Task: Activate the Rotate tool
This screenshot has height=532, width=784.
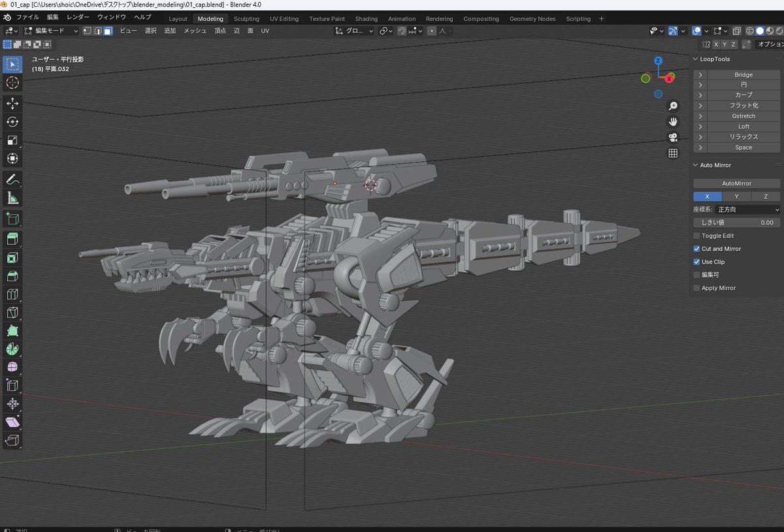Action: coord(12,121)
